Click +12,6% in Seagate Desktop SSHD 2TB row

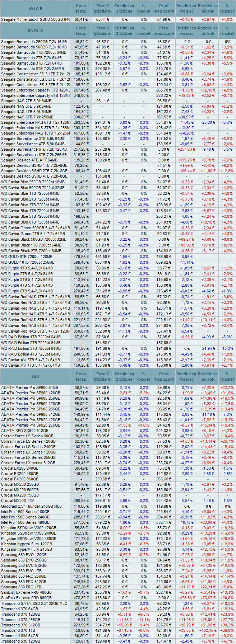[x=227, y=171]
